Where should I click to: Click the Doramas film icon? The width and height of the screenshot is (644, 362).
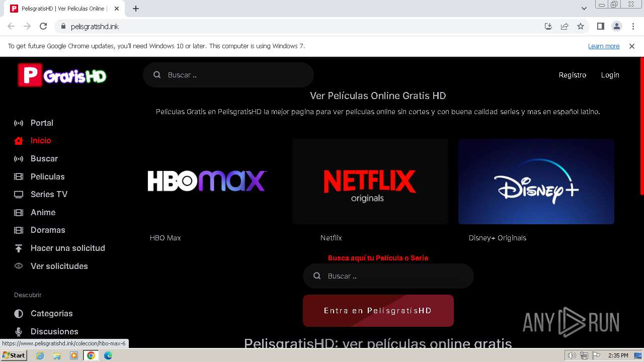[x=19, y=230]
